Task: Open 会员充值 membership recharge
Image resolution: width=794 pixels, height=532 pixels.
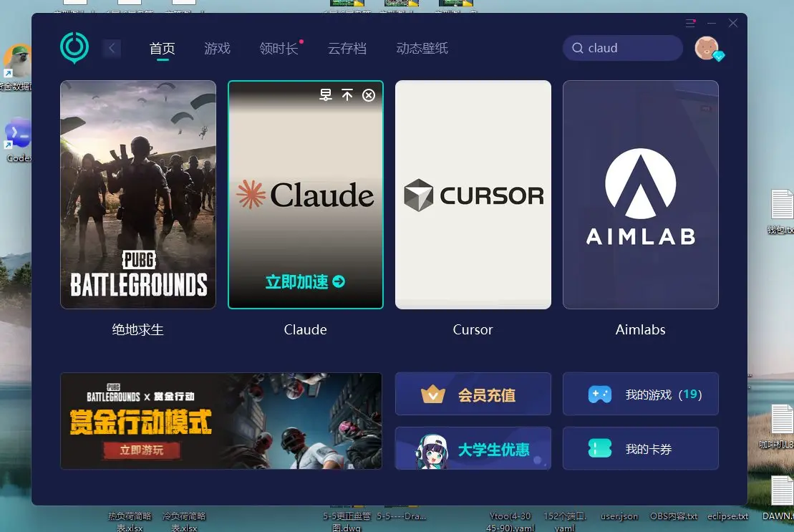Action: point(473,394)
